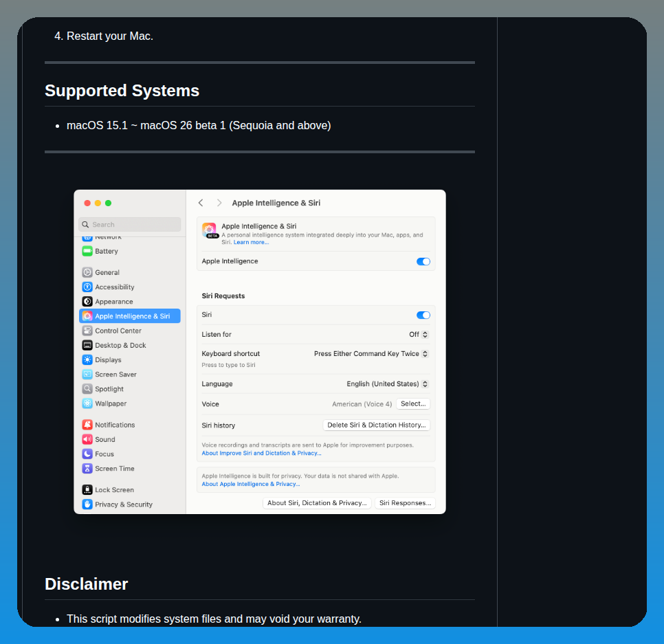
Task: Click the Control Center icon
Action: click(87, 331)
